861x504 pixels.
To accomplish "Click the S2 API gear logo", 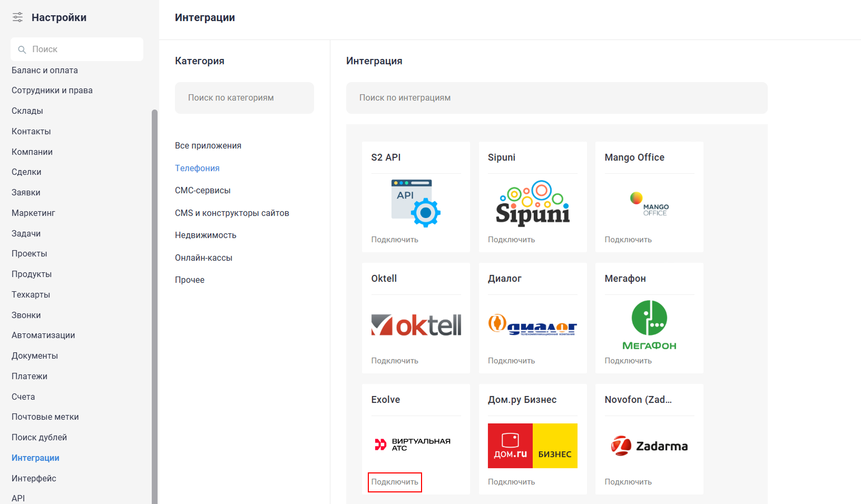I will click(x=416, y=203).
